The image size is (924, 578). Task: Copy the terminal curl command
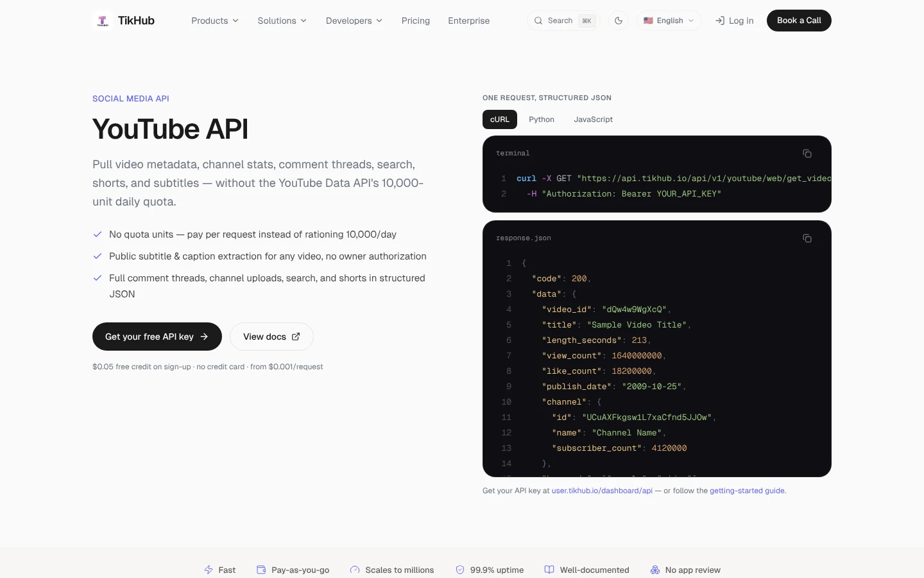807,153
